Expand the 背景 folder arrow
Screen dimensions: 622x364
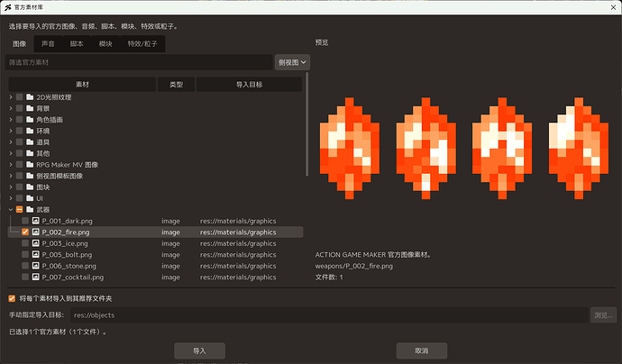coord(11,108)
